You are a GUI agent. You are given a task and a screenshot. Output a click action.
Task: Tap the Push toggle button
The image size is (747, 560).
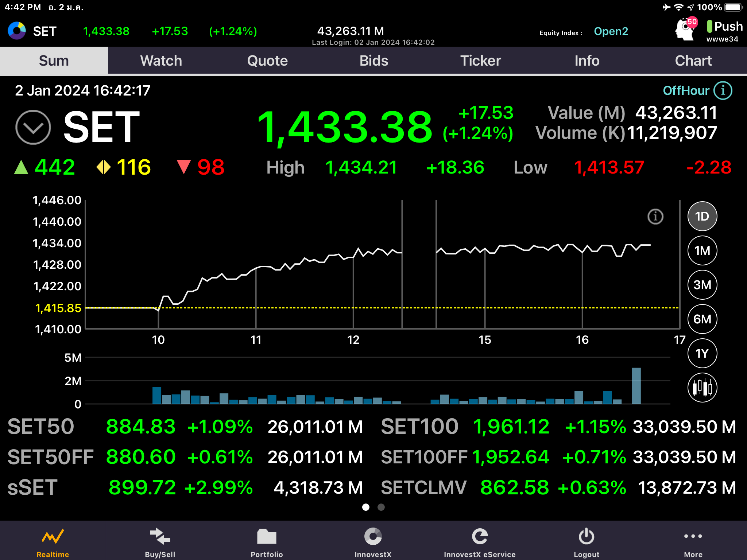tap(724, 27)
